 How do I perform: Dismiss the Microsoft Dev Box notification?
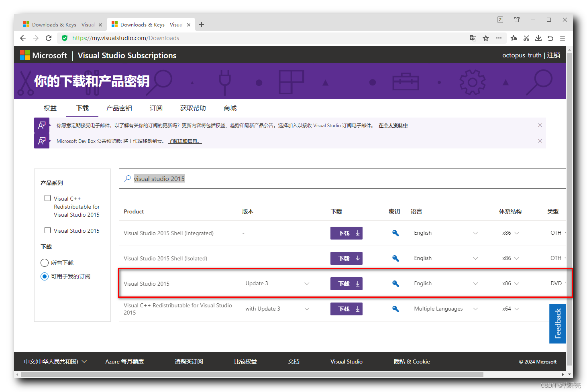(x=540, y=141)
